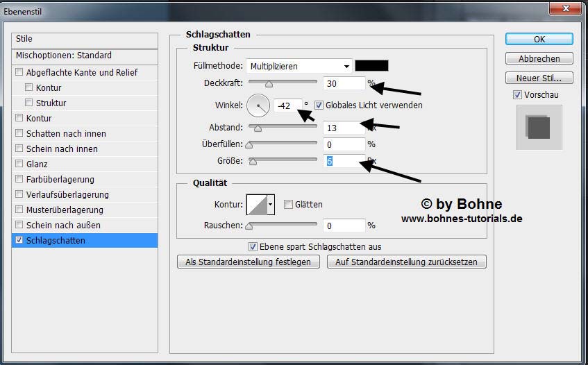
Task: Toggle Ebene spart Schlagschatten aus
Action: [x=253, y=247]
